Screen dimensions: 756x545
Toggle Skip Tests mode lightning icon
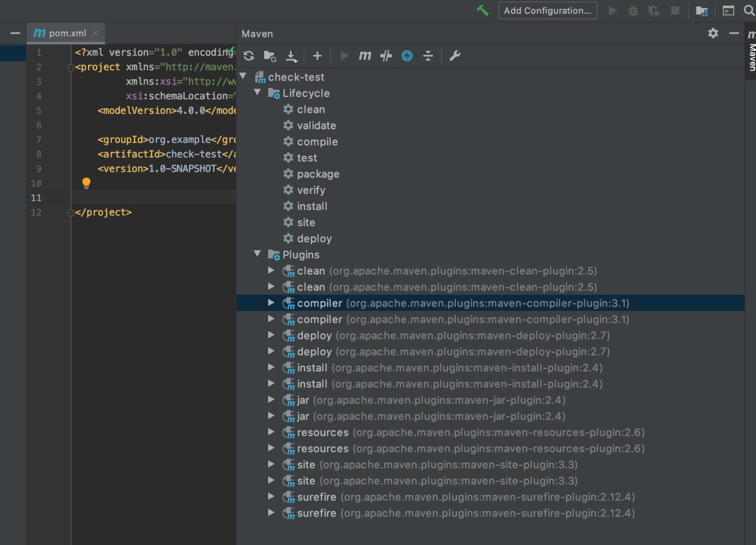tap(407, 56)
